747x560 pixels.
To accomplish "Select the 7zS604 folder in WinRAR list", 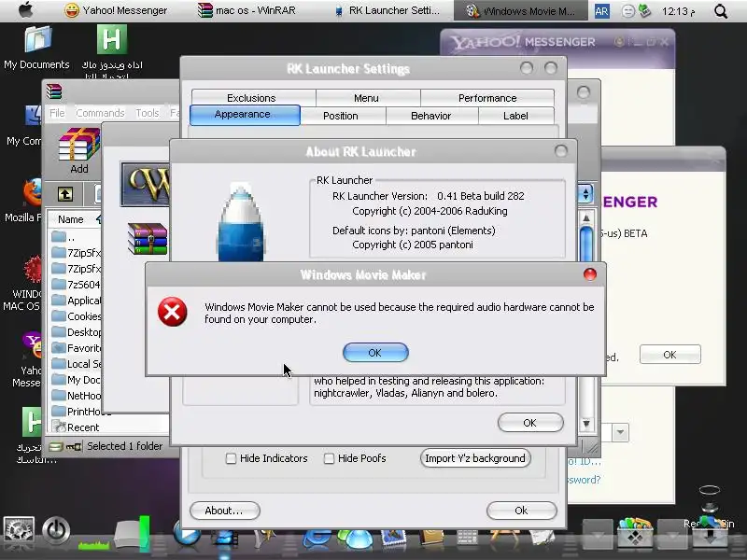I will [x=77, y=285].
